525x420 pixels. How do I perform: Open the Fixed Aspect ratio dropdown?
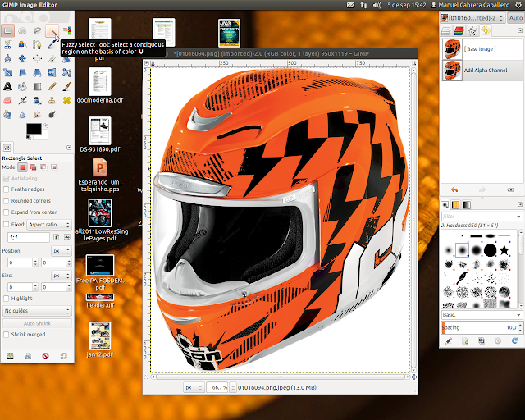[x=49, y=225]
